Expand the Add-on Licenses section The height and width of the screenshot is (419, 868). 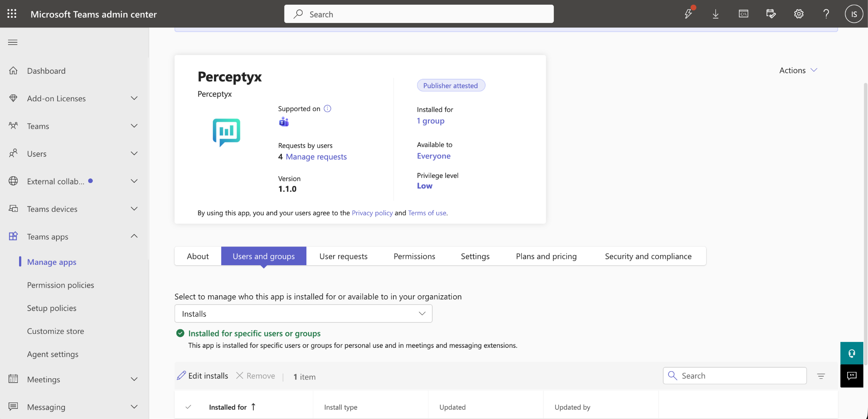[x=134, y=98]
